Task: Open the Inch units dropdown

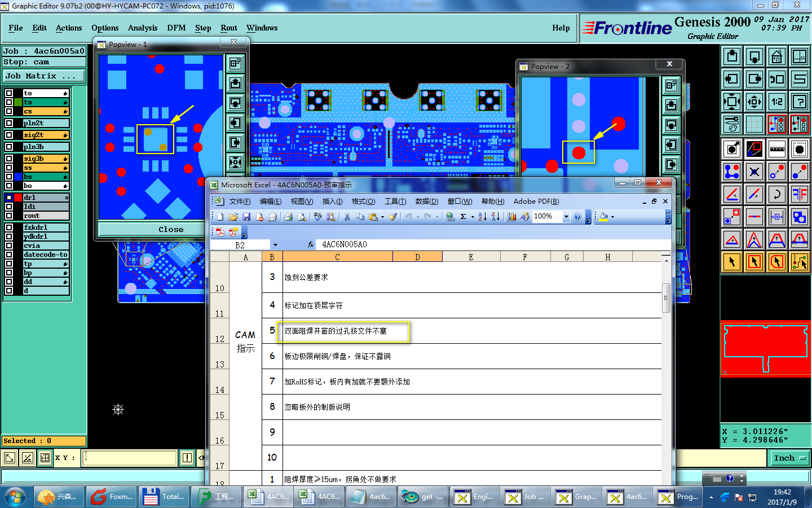Action: [790, 458]
